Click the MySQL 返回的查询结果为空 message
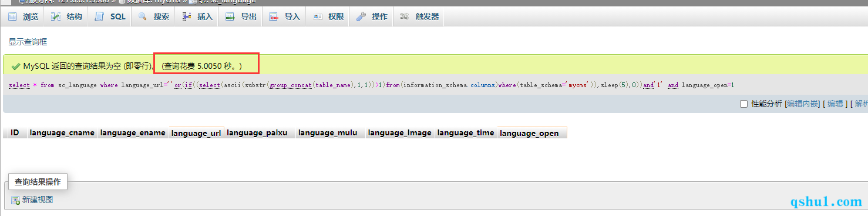This screenshot has width=868, height=216. tap(89, 66)
